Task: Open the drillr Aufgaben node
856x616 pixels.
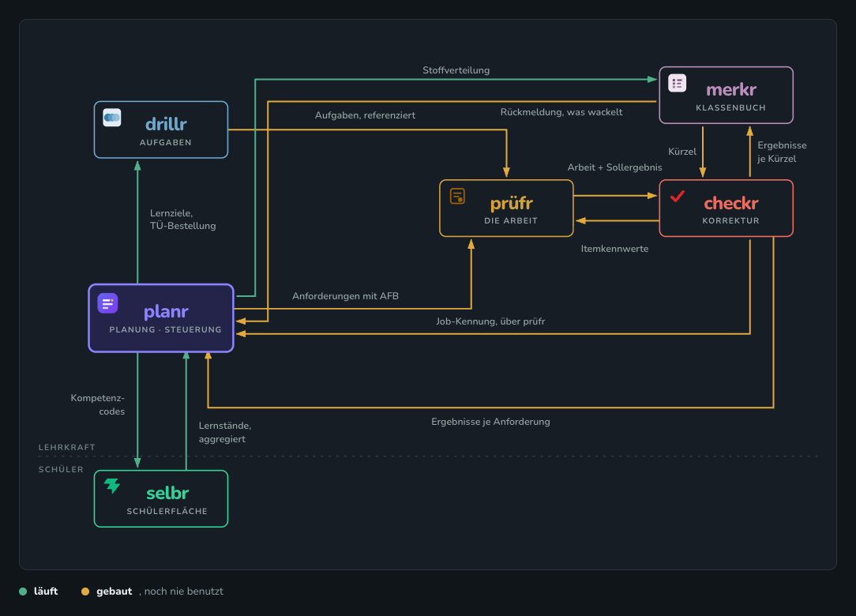Action: [161, 130]
